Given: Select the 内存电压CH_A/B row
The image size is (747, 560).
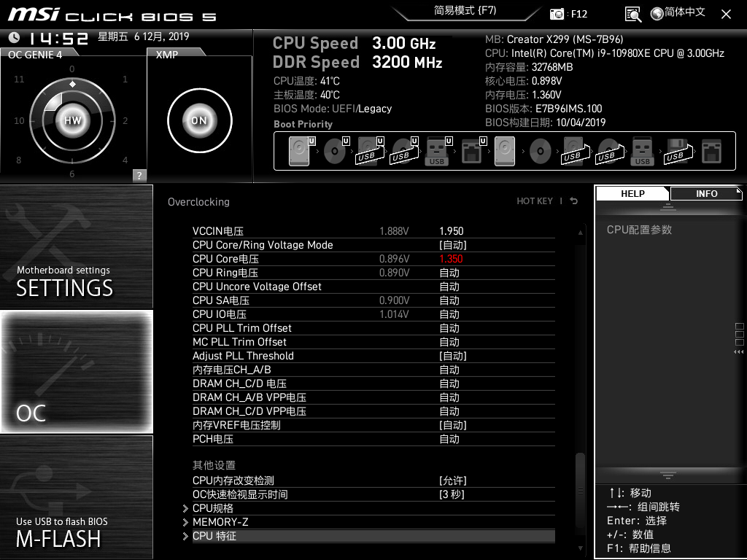Looking at the screenshot, I should coord(373,370).
